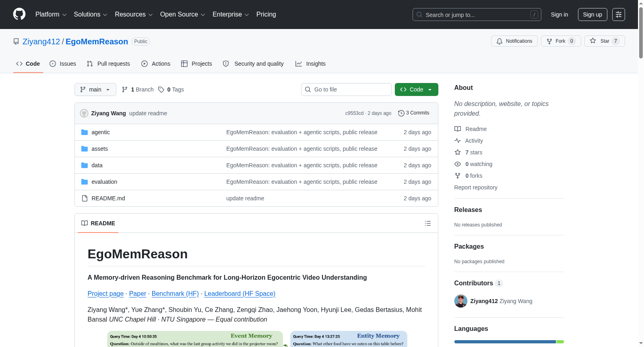Click the pulse icon beside Activity
Screen dimensions: 644x347
458,141
